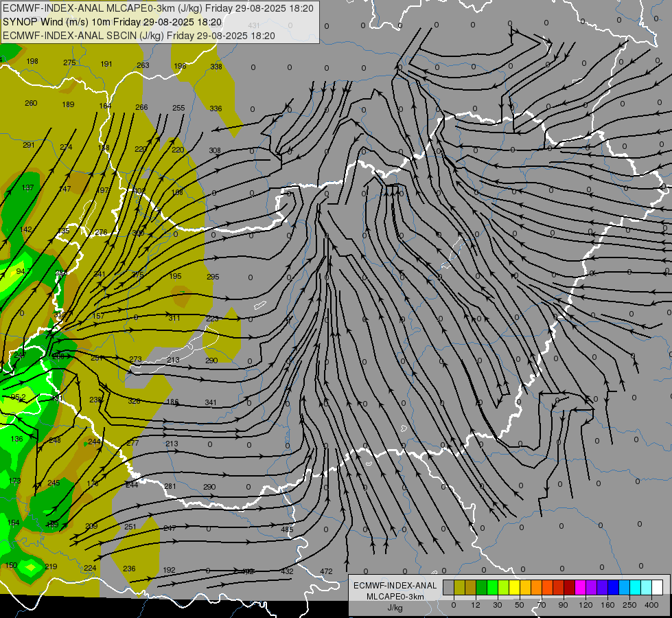Click the SBCIN title line

(x=139, y=36)
